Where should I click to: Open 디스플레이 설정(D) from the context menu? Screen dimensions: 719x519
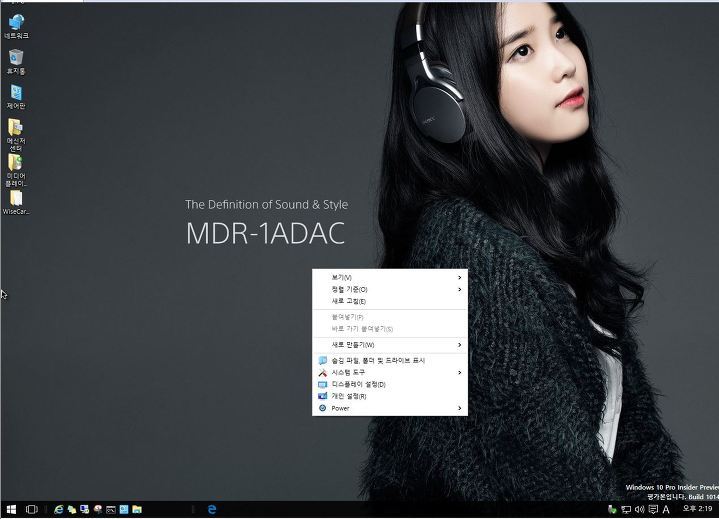(390, 384)
